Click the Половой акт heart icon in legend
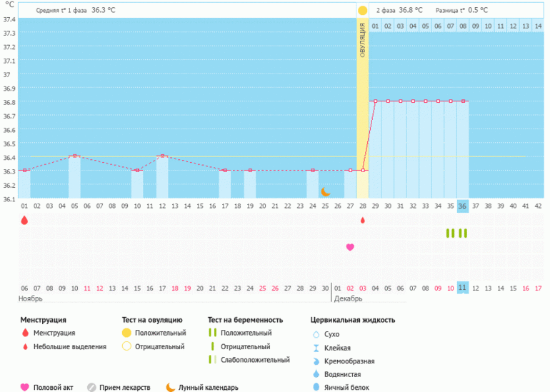The height and width of the screenshot is (392, 550). 24,387
